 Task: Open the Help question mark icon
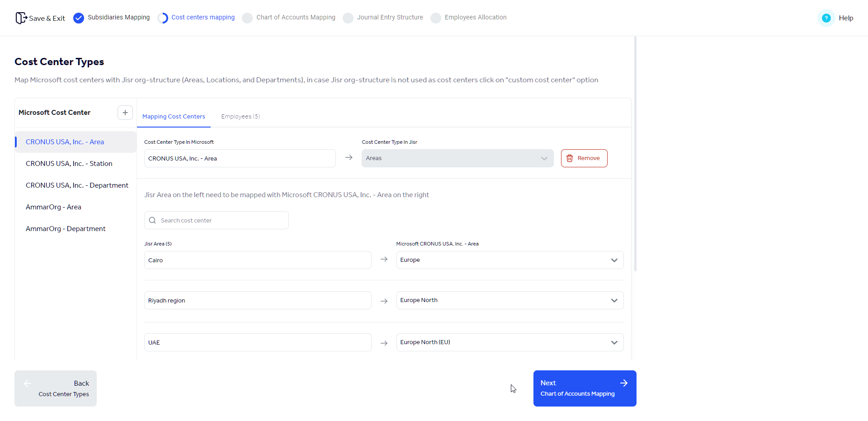click(826, 18)
